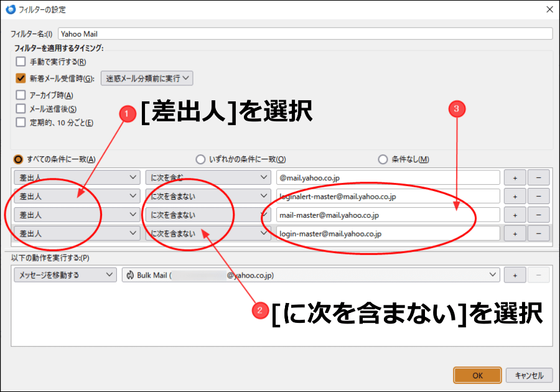The height and width of the screenshot is (392, 560).
Task: Click the login-master@mail.yahoo.co.jp value field
Action: (388, 233)
